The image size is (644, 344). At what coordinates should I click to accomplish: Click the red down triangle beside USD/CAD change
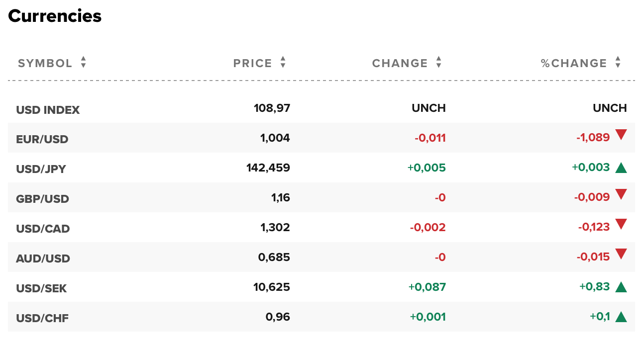click(x=622, y=226)
